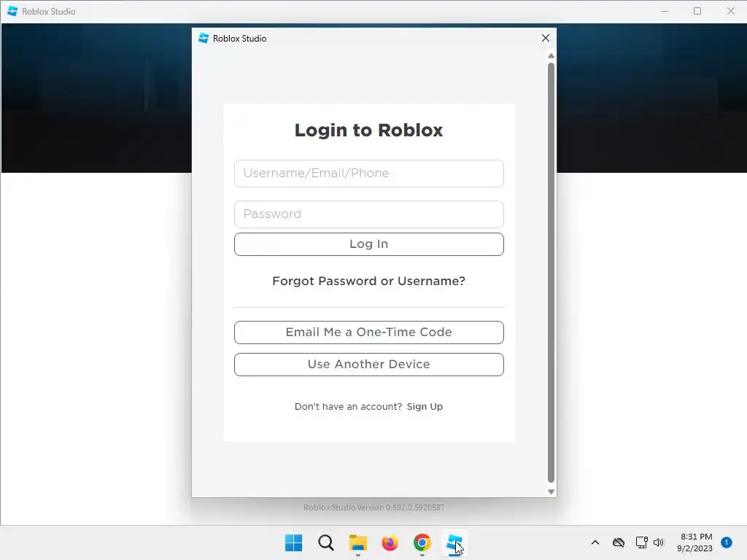Click Roblox Studio taskbar icon
Screen dimensions: 747x560
click(x=454, y=542)
